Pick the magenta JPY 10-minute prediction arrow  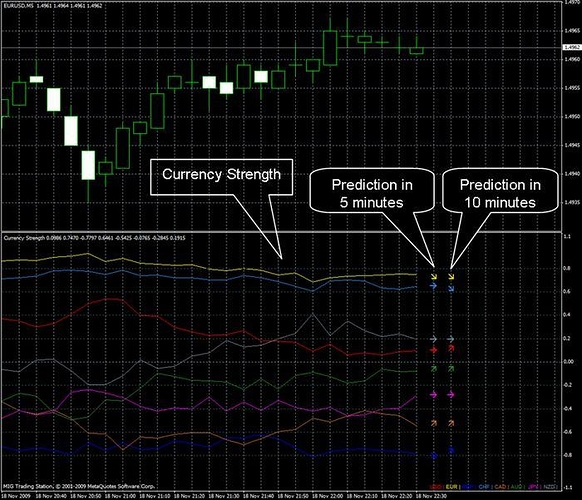[x=451, y=395]
